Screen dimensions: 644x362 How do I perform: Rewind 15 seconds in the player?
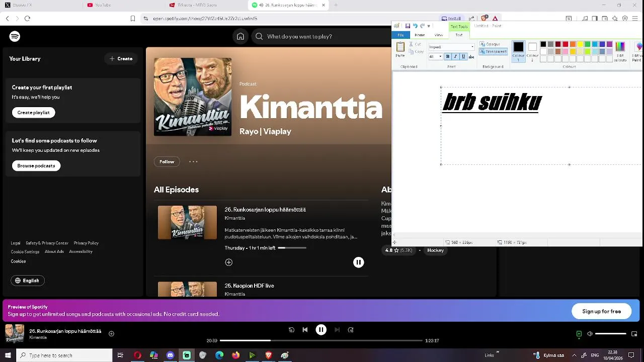291,330
